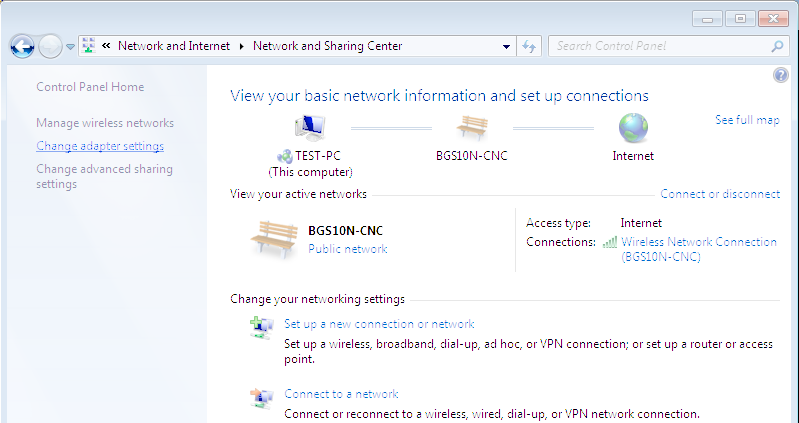
Task: Click the 'Access type:' label text
Action: point(558,223)
